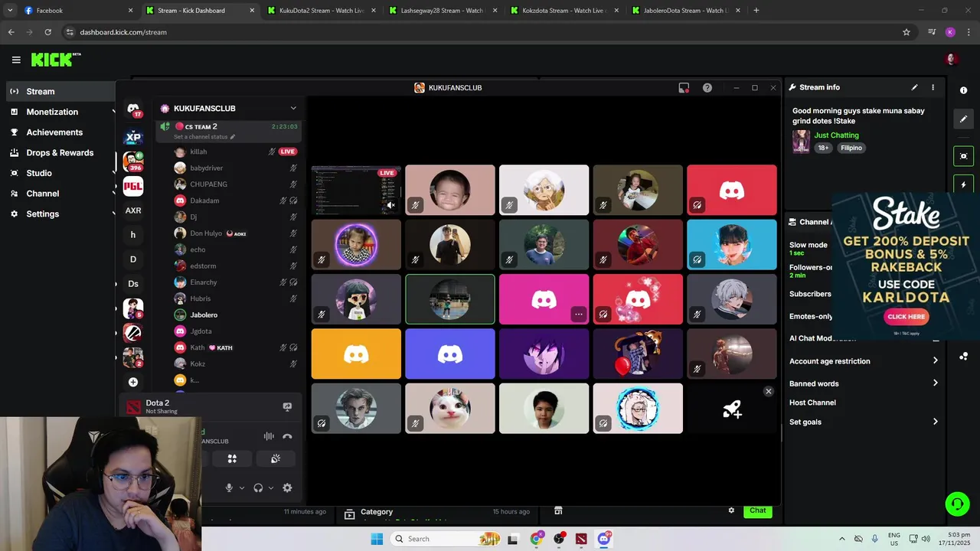This screenshot has width=980, height=551.
Task: Select user Jabolero in voice list
Action: click(204, 315)
